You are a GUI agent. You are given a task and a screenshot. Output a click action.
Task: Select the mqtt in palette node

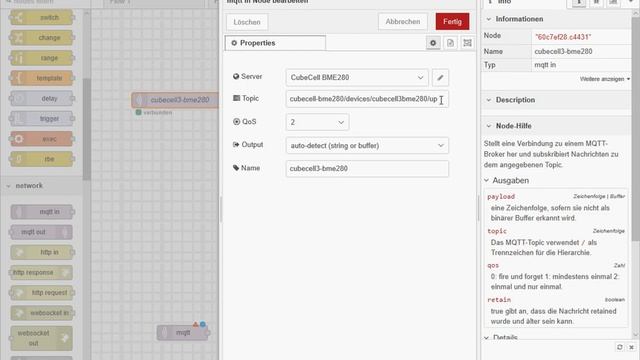coord(42,212)
